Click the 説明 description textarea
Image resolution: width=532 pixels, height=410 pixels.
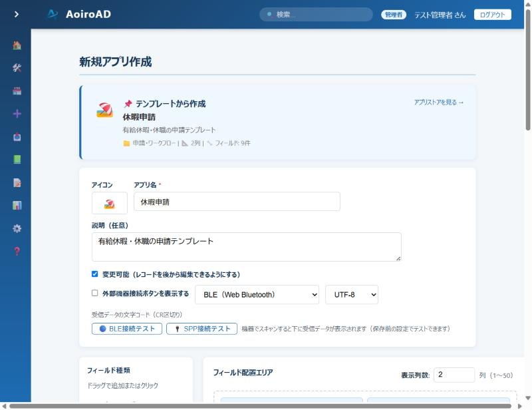tap(246, 247)
